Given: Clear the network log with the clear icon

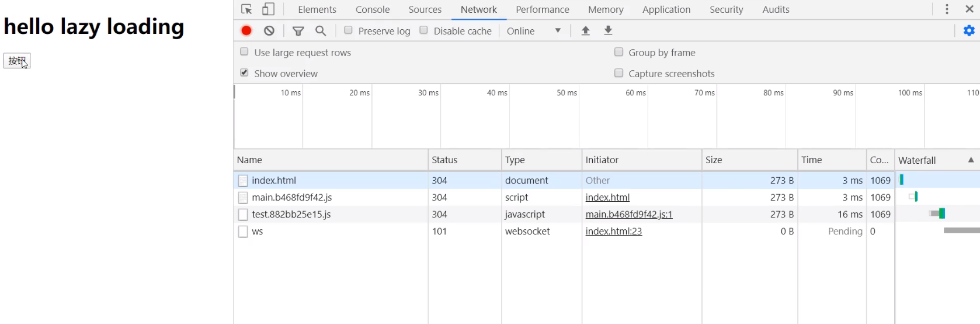Looking at the screenshot, I should pos(269,30).
